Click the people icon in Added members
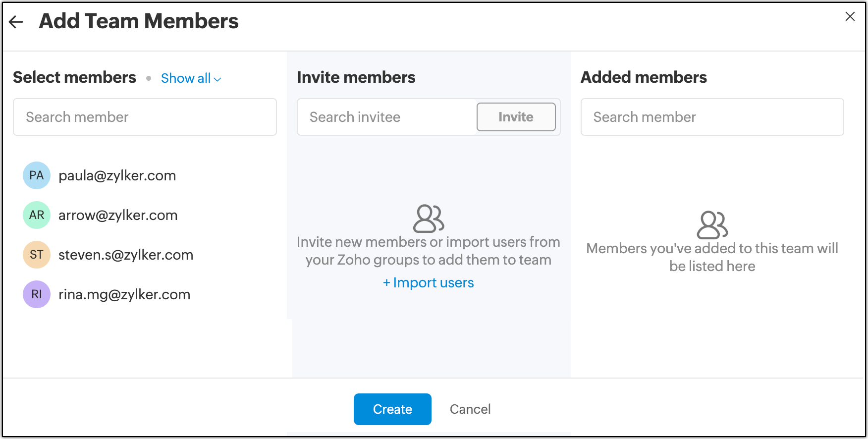The image size is (868, 439). [x=712, y=225]
